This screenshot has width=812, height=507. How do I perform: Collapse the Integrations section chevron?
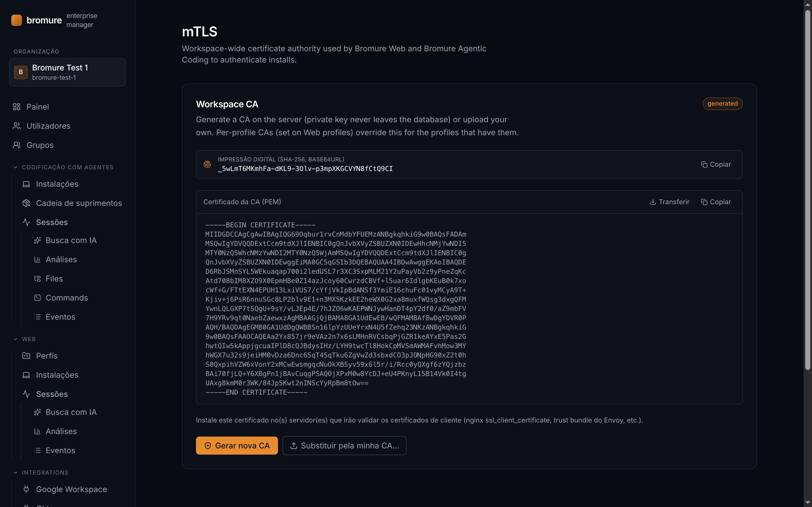[16, 472]
